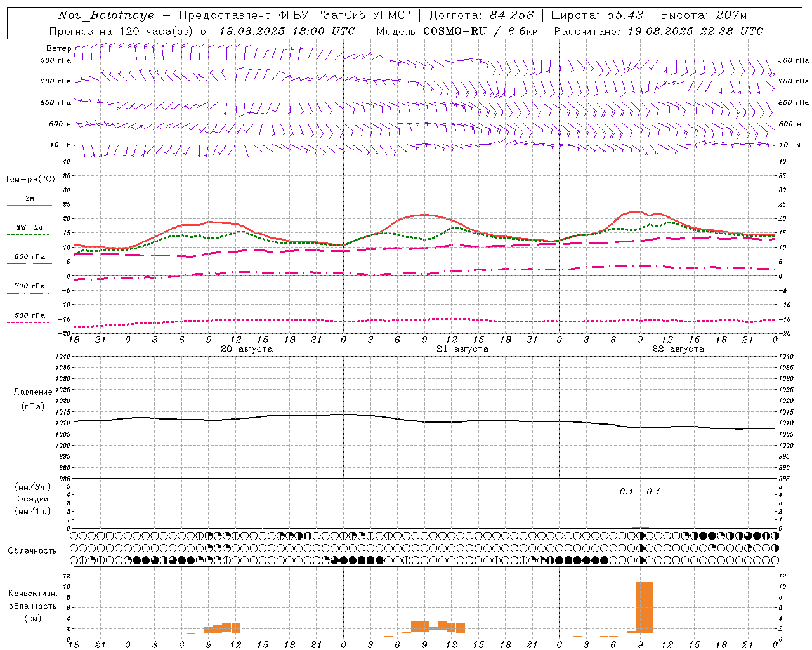The width and height of the screenshot is (812, 650).
Task: Click the Высота: 207м header value
Action: click(704, 15)
